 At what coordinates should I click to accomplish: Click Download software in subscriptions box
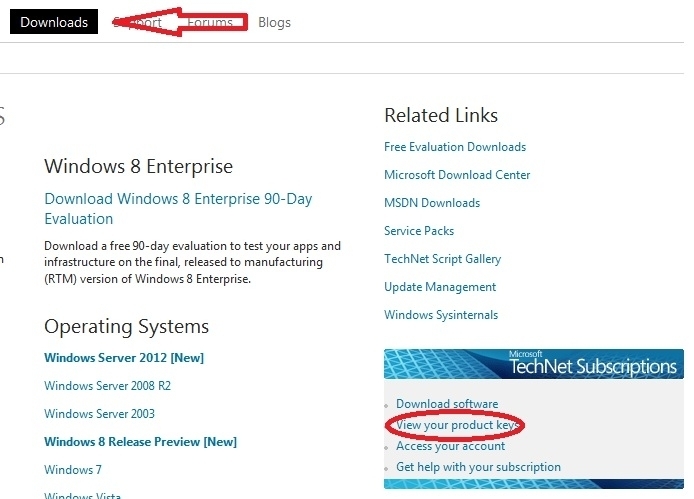coord(447,404)
